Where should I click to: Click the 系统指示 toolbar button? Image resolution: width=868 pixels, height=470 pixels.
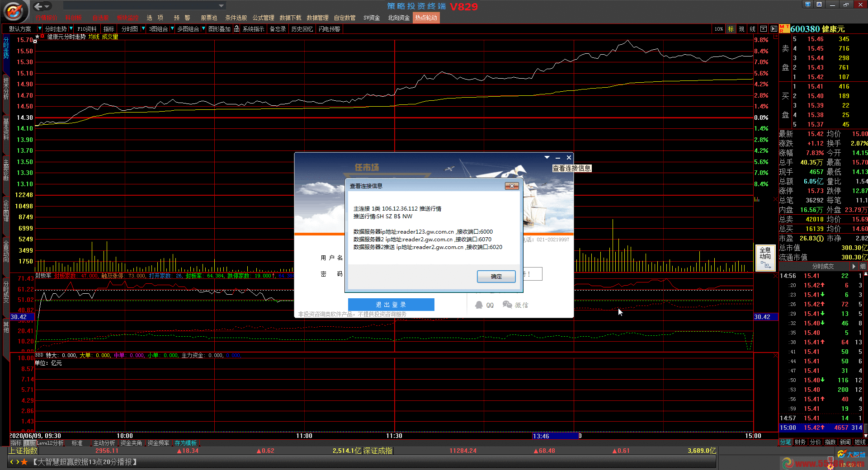coord(253,29)
